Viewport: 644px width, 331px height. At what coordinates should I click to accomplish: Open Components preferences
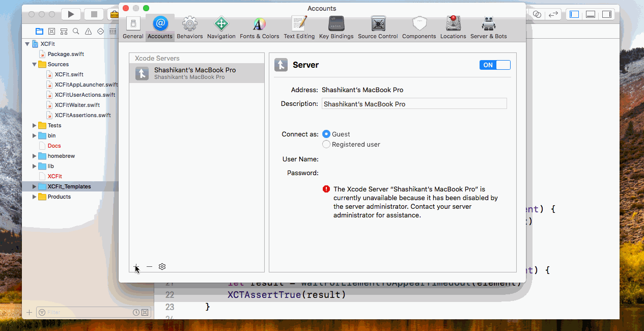(419, 28)
